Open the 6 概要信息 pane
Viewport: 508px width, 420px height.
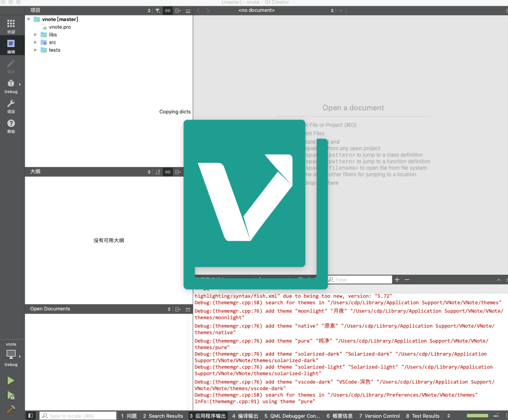point(339,416)
